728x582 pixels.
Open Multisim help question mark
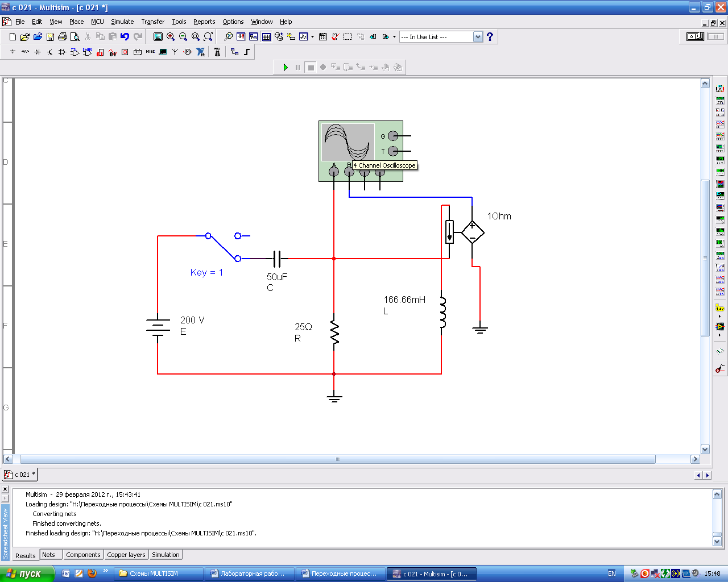[x=490, y=36]
